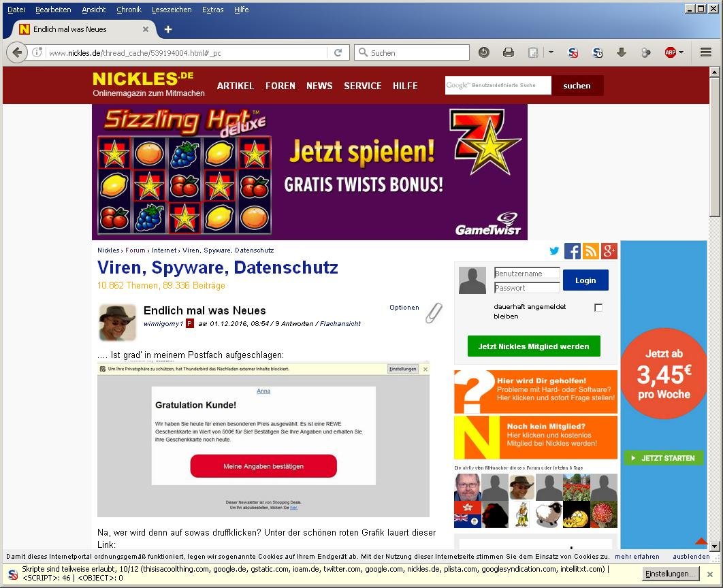Click 'Noch kein Mitglied?' banner
This screenshot has height=588, width=723.
[x=535, y=438]
